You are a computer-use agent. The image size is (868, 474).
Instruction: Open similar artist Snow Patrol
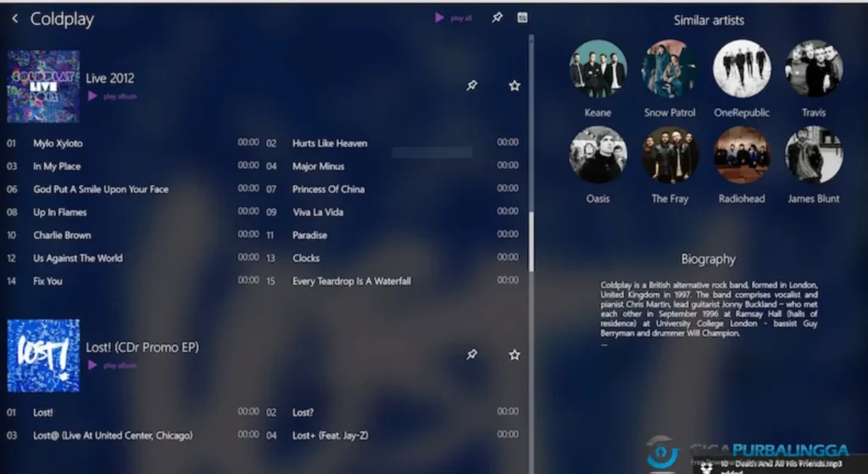(670, 69)
